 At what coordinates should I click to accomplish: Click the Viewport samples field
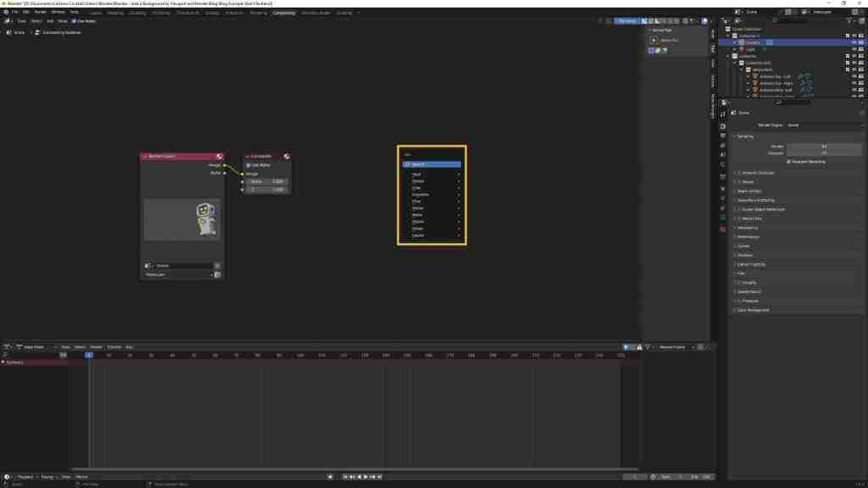tap(824, 153)
